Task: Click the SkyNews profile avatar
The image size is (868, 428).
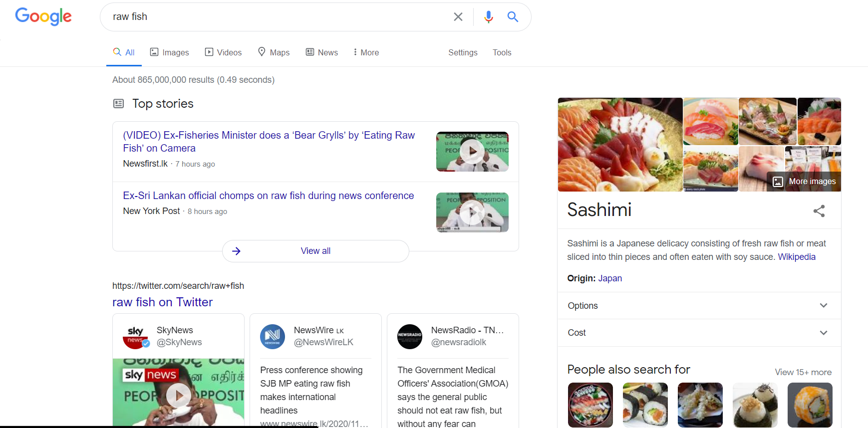Action: click(136, 337)
